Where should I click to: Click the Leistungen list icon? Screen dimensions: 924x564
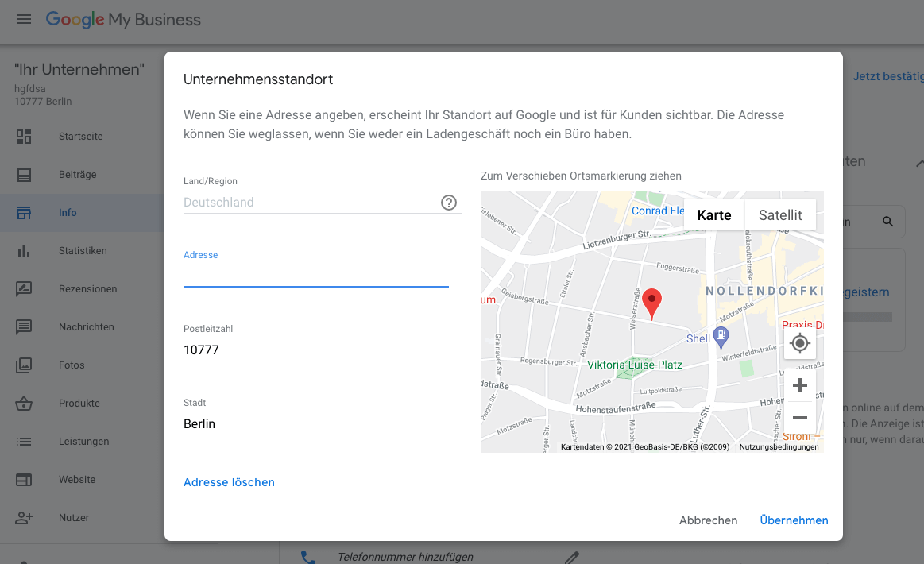pos(24,442)
